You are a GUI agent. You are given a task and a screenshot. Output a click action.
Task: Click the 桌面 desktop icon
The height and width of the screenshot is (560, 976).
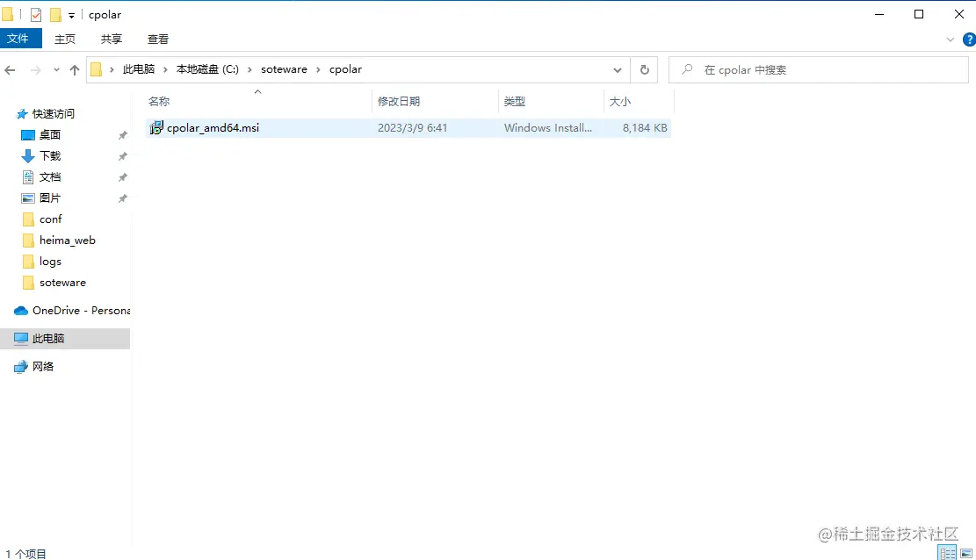point(28,135)
